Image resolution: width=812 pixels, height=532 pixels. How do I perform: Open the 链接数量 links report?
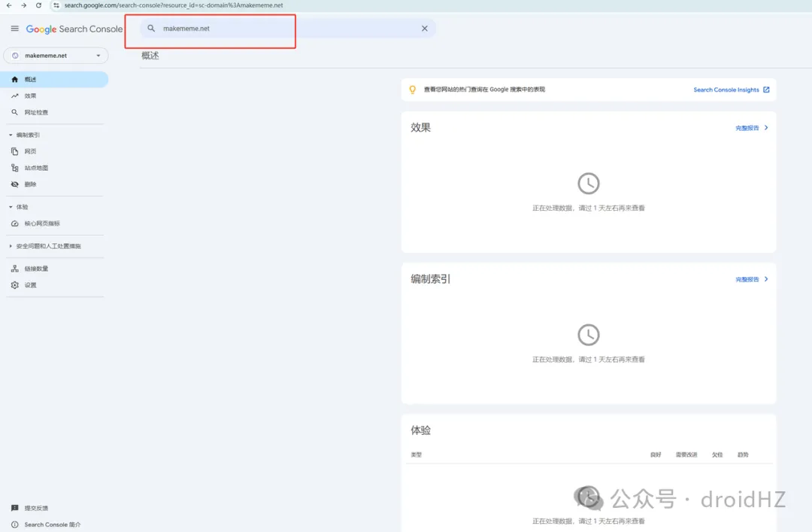tap(35, 269)
